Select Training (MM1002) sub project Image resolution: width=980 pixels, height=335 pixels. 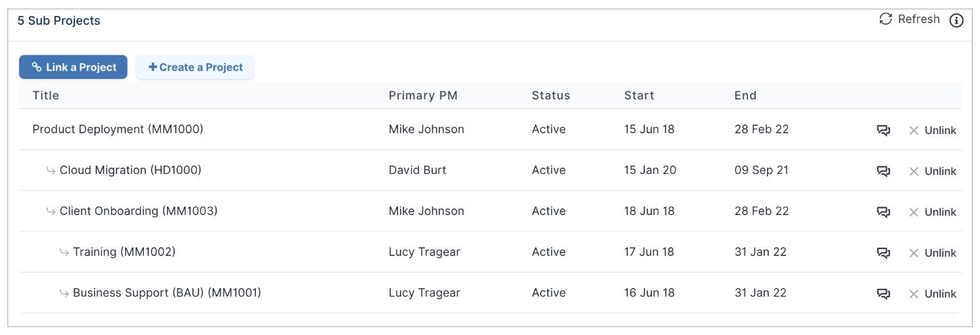[x=124, y=252]
